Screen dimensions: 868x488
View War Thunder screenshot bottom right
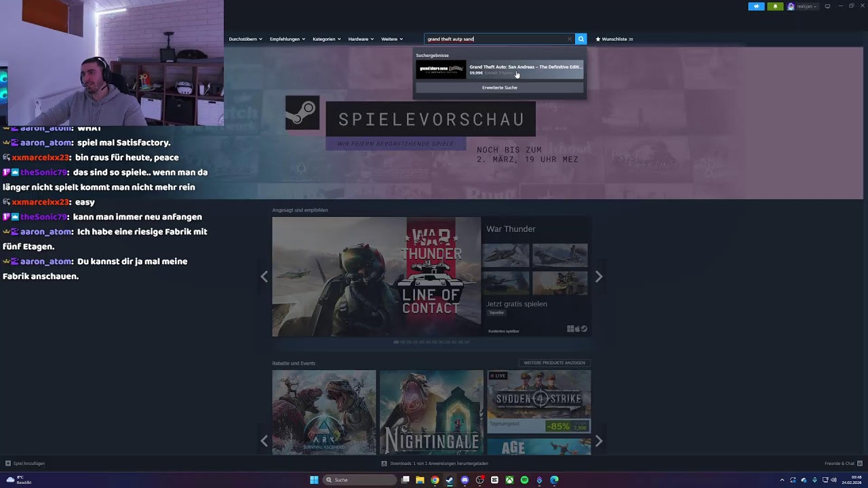pyautogui.click(x=560, y=282)
